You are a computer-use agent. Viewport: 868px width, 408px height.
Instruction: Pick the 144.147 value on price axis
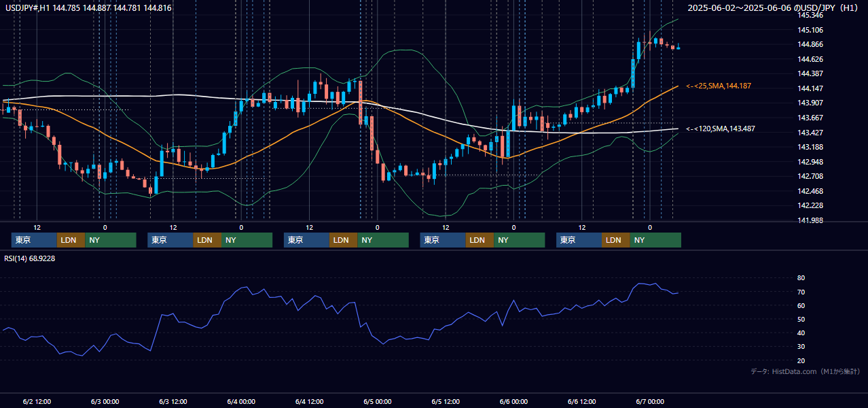tap(810, 88)
